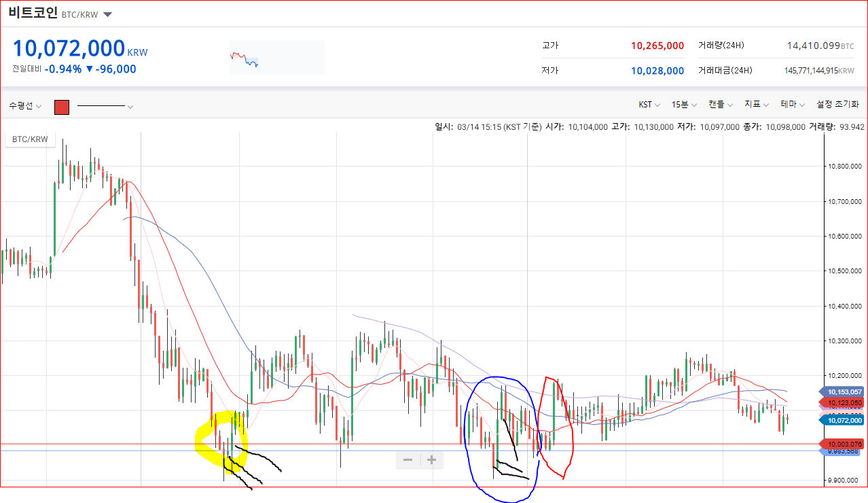The width and height of the screenshot is (868, 503).
Task: Click the 10,072,000 current price tag
Action: (x=842, y=420)
